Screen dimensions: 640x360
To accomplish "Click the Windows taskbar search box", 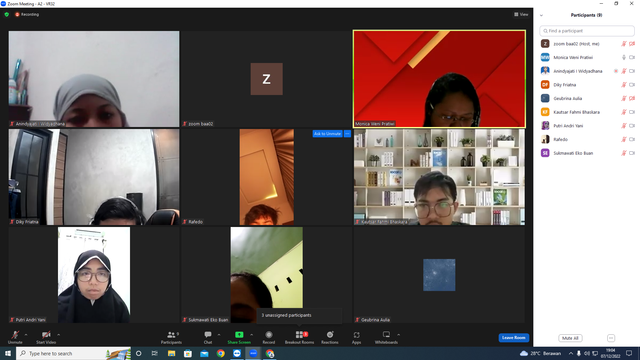I will [x=73, y=353].
